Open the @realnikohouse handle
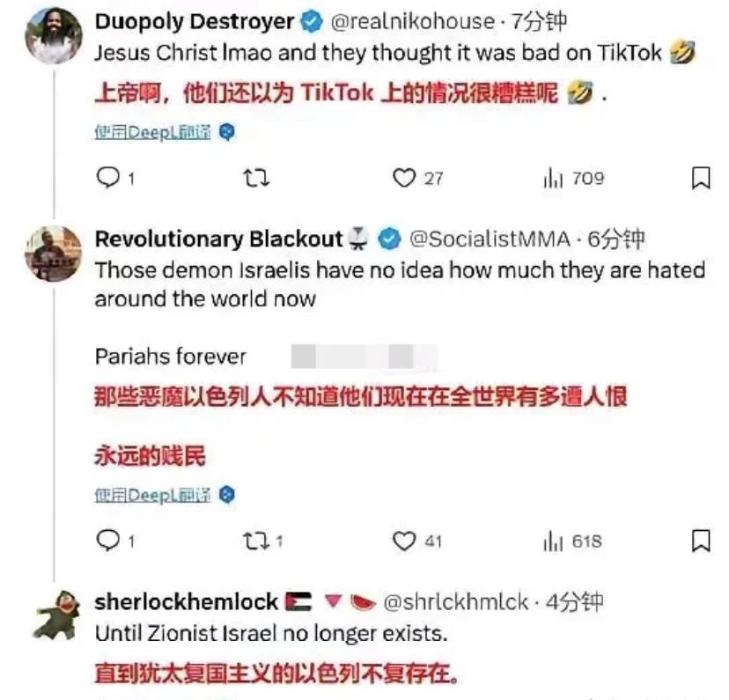 coord(413,21)
